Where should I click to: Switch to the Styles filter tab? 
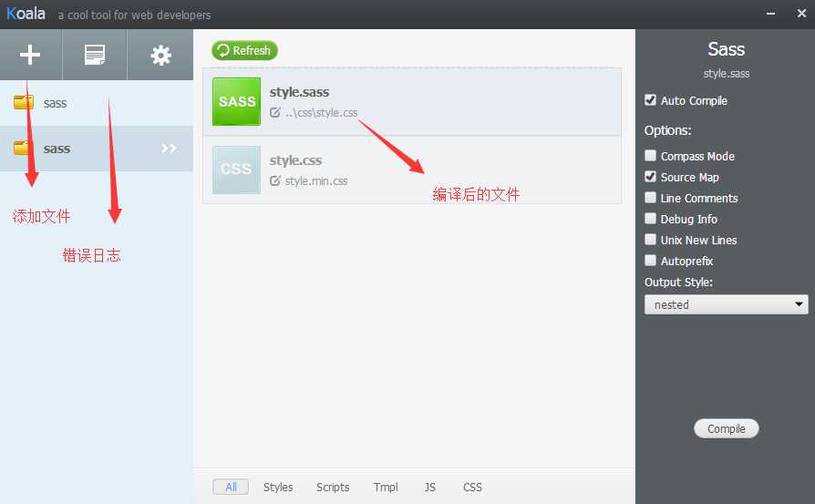278,487
